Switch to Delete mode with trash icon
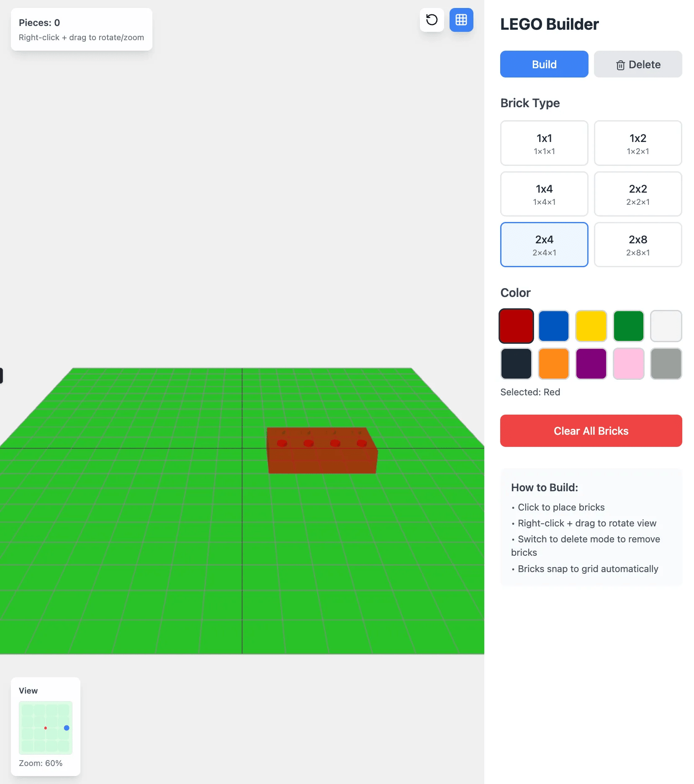Image resolution: width=694 pixels, height=784 pixels. tap(637, 64)
